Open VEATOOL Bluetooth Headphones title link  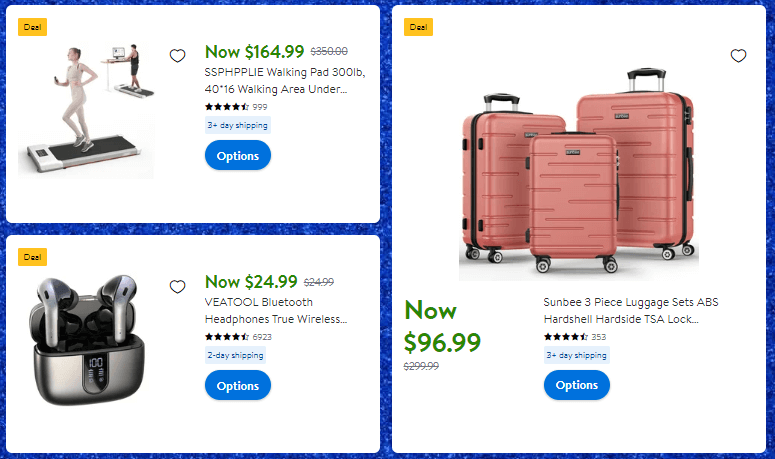pyautogui.click(x=275, y=310)
